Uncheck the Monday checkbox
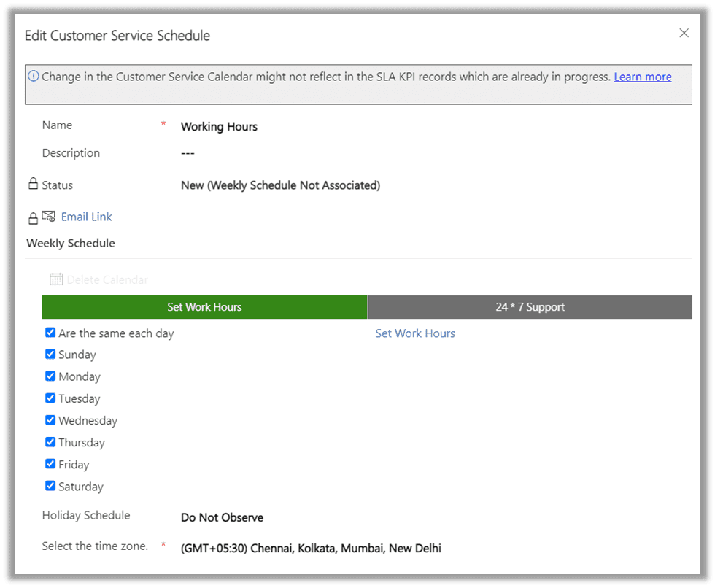Screen dimensions: 715x588 (50, 376)
